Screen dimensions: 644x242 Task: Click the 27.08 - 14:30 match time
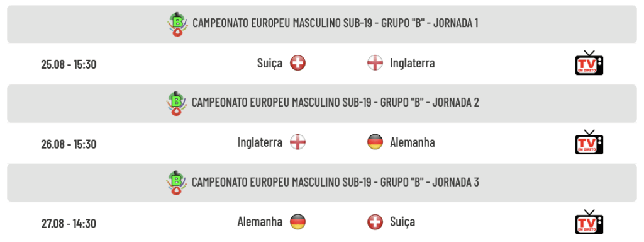point(69,224)
